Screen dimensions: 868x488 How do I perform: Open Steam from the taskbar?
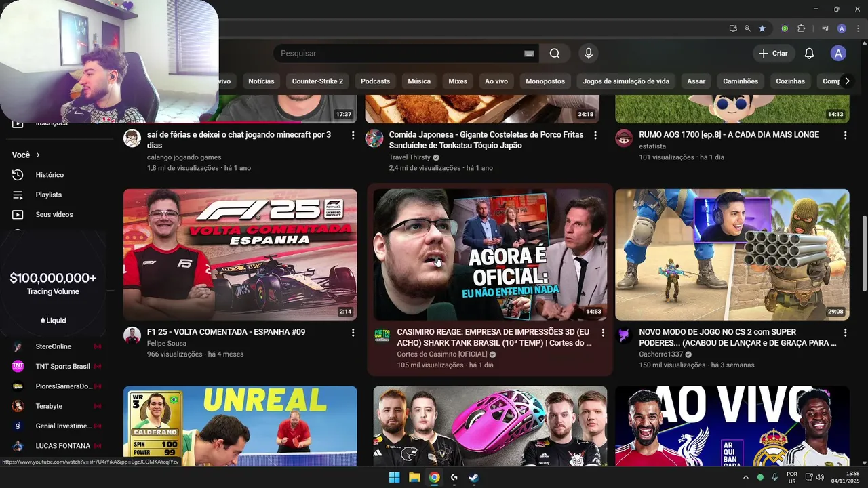pyautogui.click(x=474, y=477)
